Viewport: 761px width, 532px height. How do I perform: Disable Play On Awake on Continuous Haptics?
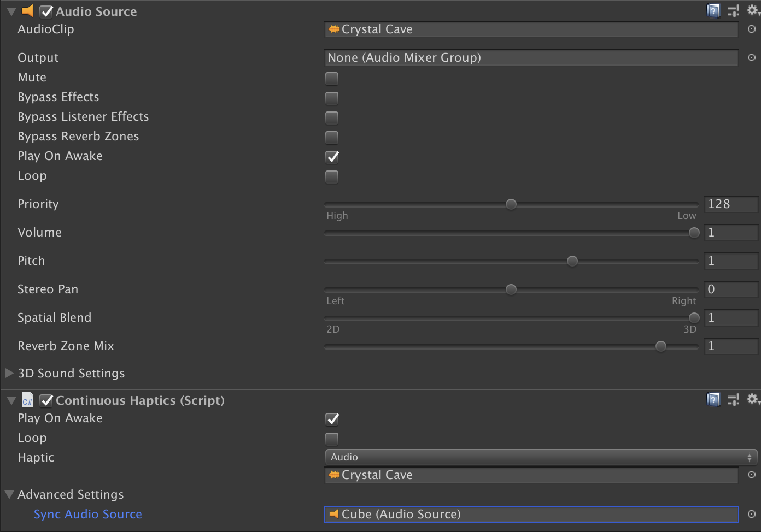click(332, 419)
